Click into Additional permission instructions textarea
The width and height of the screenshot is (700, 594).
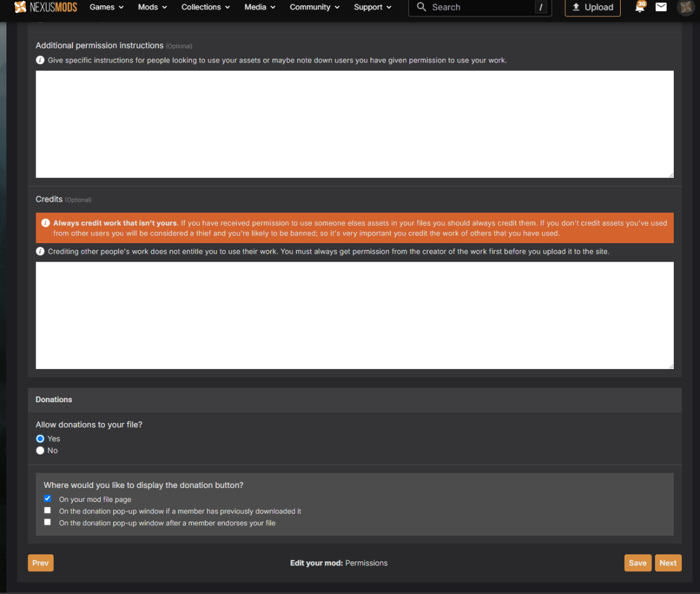pos(355,124)
